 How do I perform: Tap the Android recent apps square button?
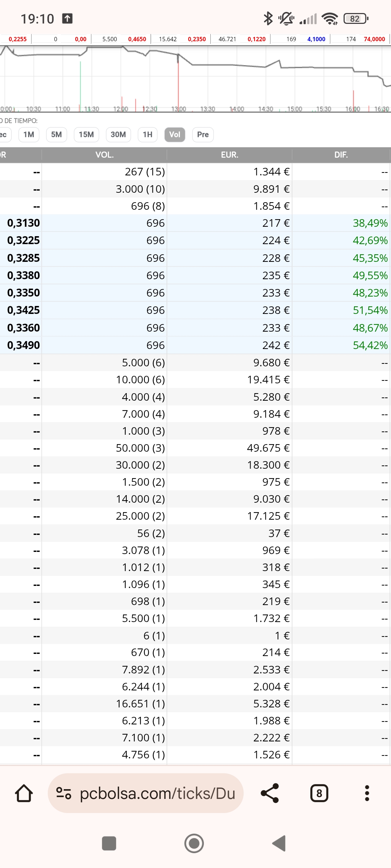109,843
